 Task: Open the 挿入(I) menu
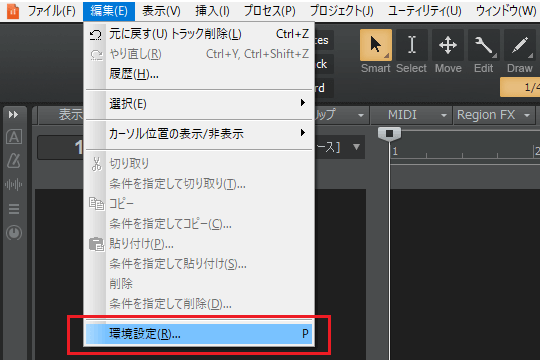[212, 11]
